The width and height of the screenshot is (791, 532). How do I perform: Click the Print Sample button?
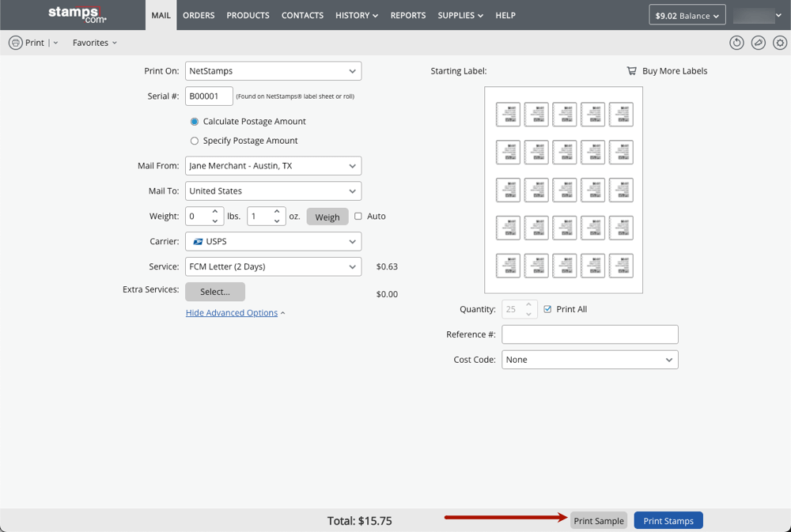(599, 521)
